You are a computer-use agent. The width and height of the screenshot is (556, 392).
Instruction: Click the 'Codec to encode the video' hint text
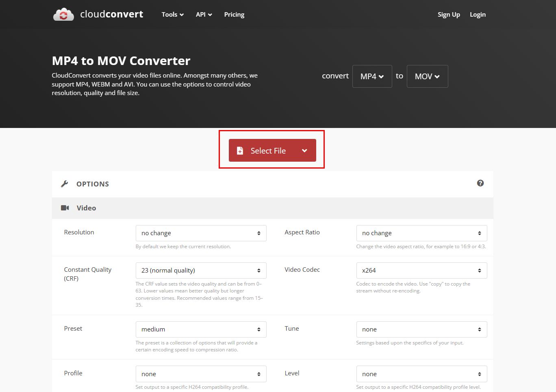tap(413, 287)
